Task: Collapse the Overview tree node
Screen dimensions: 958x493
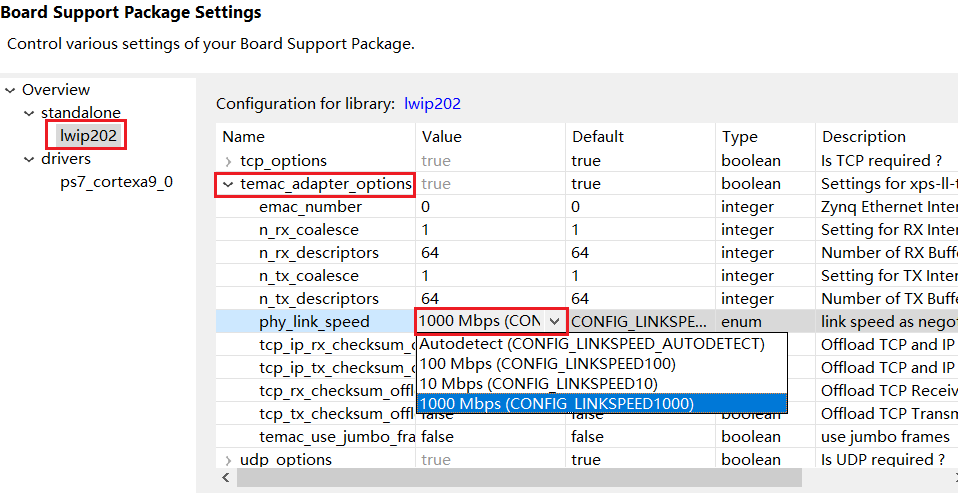Action: point(10,90)
